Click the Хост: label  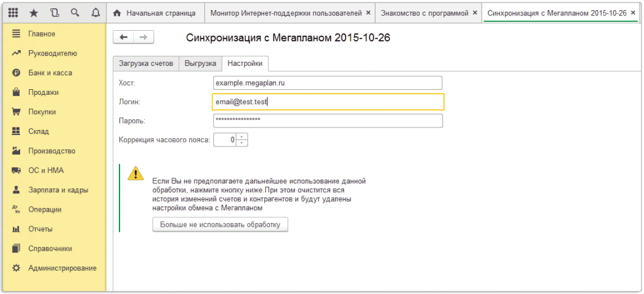click(127, 84)
